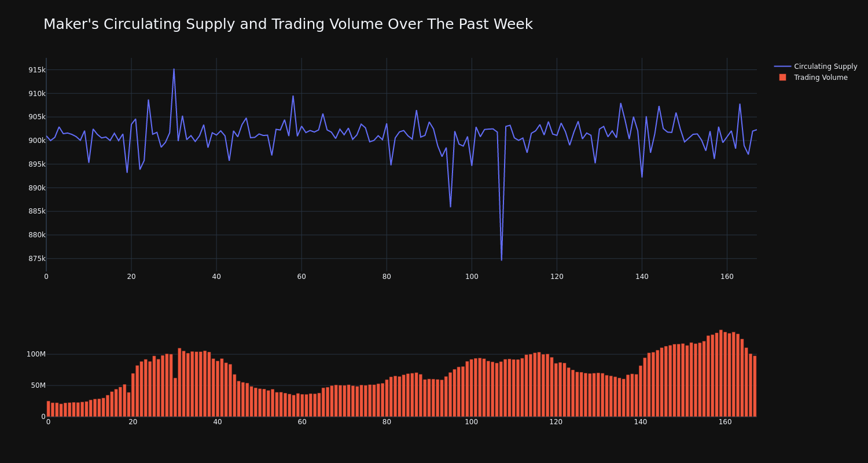Click the last trading volume bar
The width and height of the screenshot is (868, 463).
(755, 386)
